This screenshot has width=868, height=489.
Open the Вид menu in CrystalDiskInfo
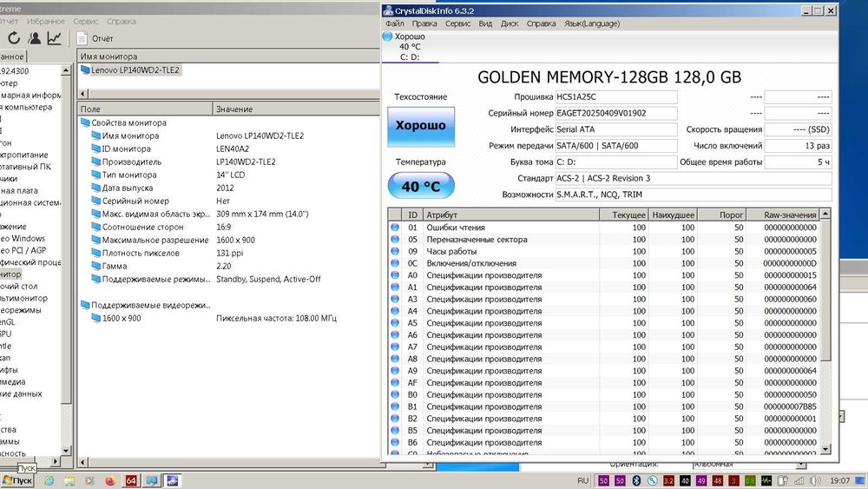(485, 23)
